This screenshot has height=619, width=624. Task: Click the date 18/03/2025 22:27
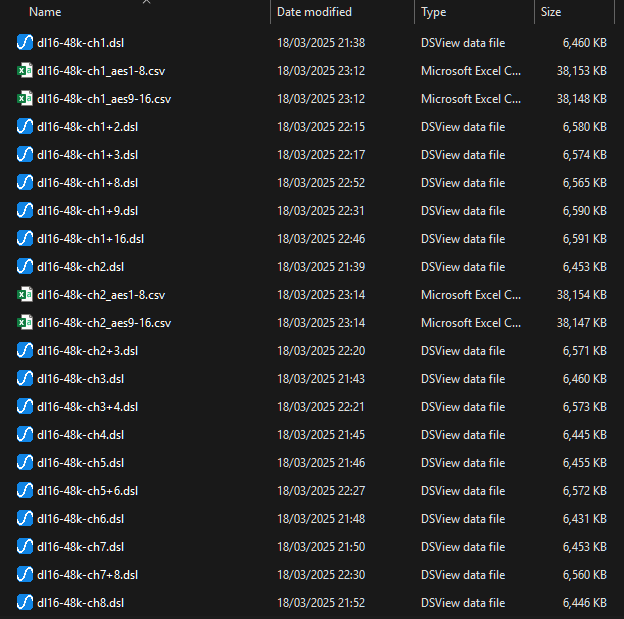[x=321, y=490]
